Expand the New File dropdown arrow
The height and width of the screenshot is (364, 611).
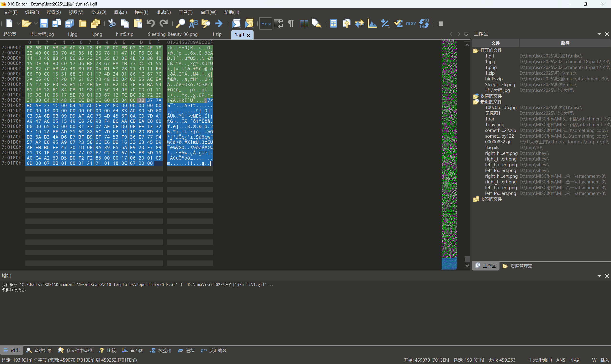18,24
